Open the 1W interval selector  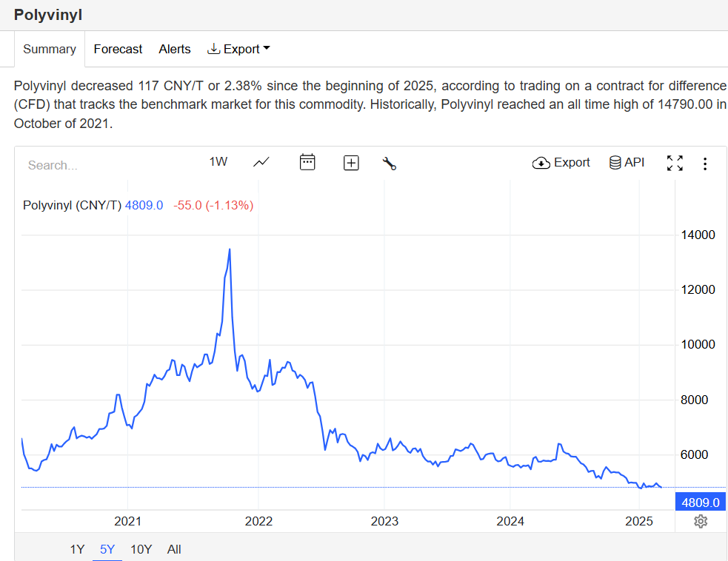point(218,162)
